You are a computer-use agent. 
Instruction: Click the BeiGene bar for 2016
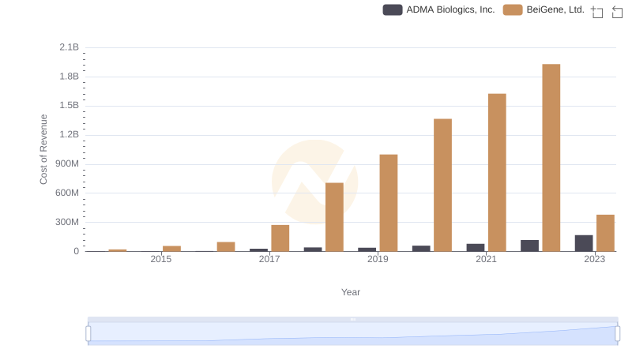pyautogui.click(x=226, y=247)
